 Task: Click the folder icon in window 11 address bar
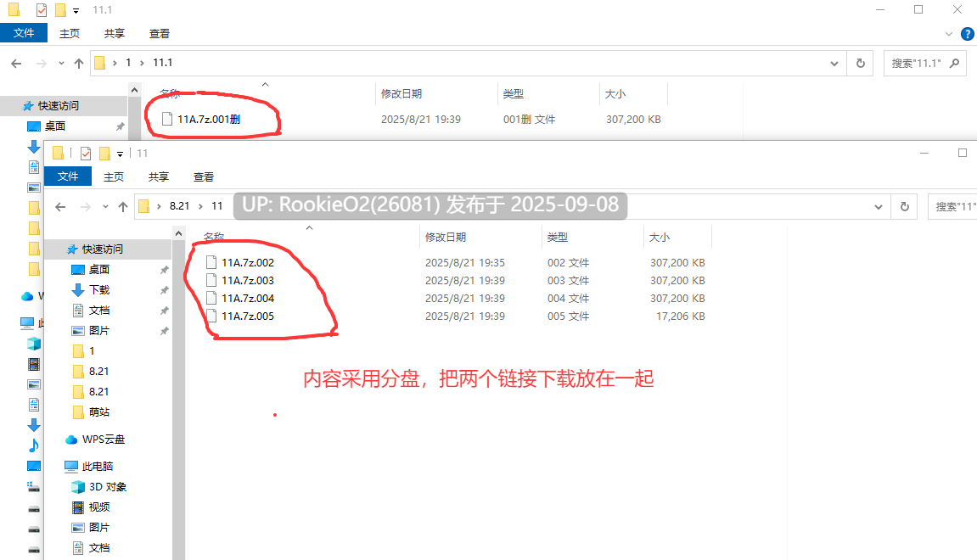pyautogui.click(x=144, y=206)
